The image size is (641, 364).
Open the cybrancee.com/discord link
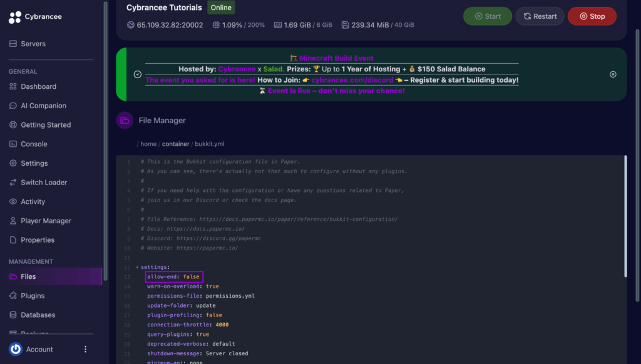[x=352, y=80]
